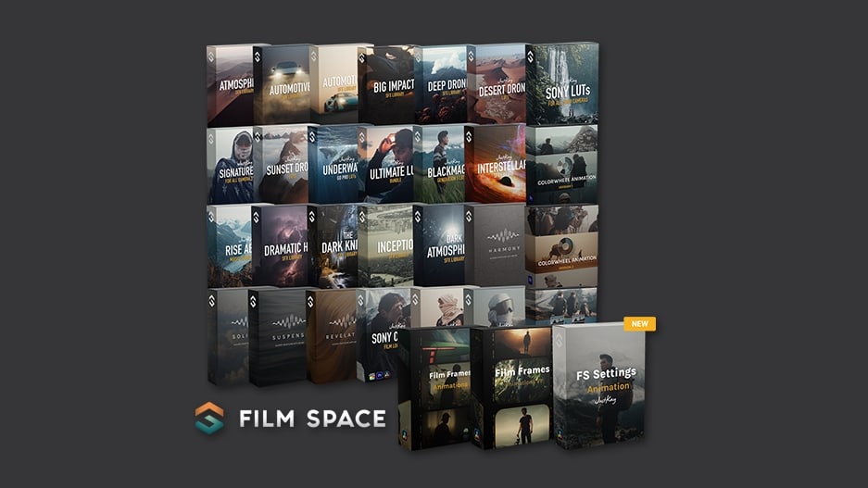Choose the Blackmagic LUTs box
This screenshot has width=868, height=488.
pos(441,164)
